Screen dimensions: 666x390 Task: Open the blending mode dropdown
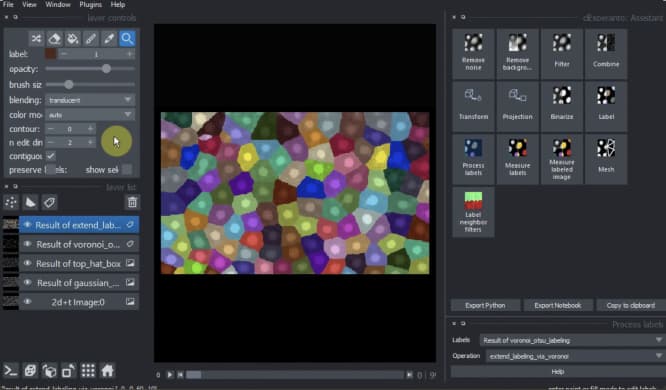click(x=90, y=100)
